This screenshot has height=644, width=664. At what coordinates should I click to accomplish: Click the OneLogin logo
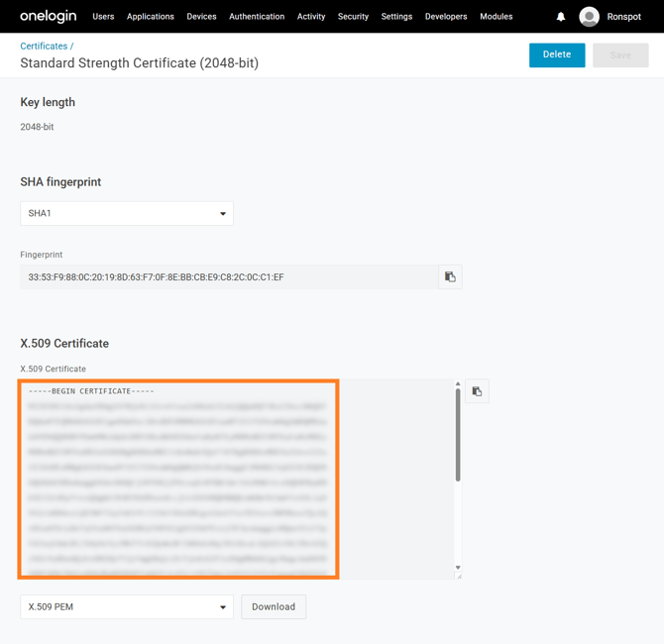[x=48, y=17]
